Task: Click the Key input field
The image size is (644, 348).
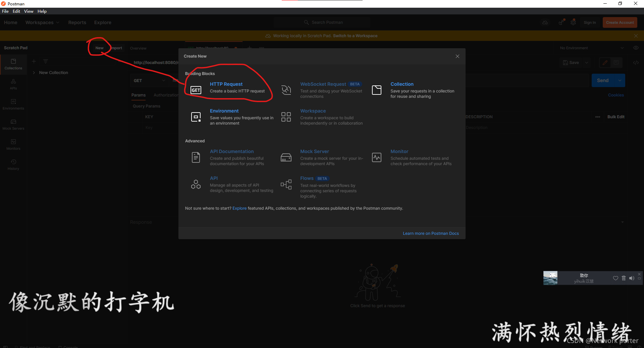Action: 161,128
